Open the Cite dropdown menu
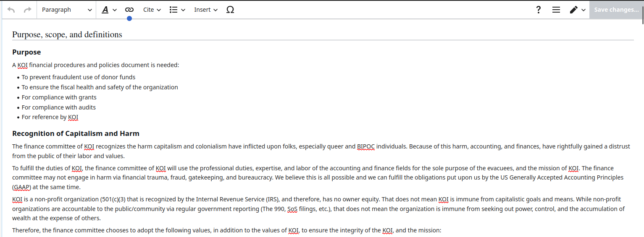 point(152,10)
